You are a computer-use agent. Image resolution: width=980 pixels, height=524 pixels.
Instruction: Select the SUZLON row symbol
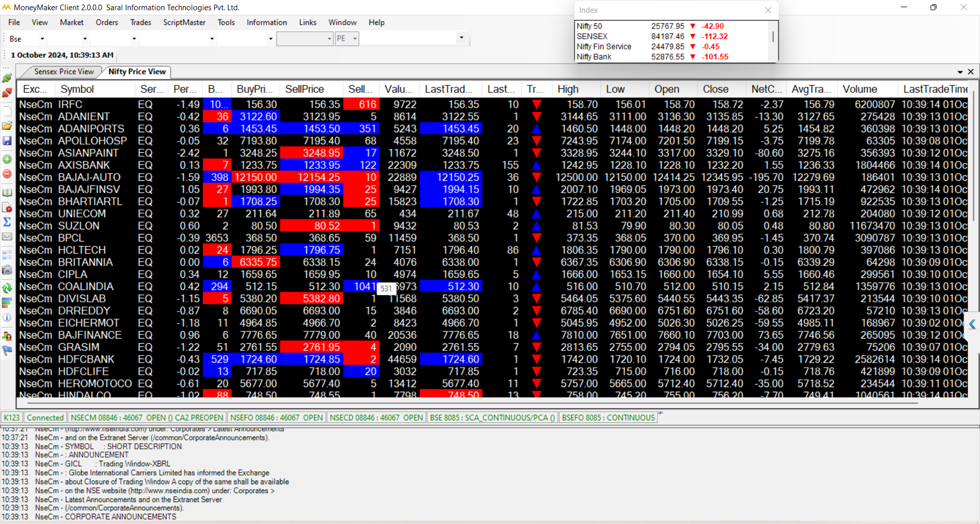[x=79, y=226]
